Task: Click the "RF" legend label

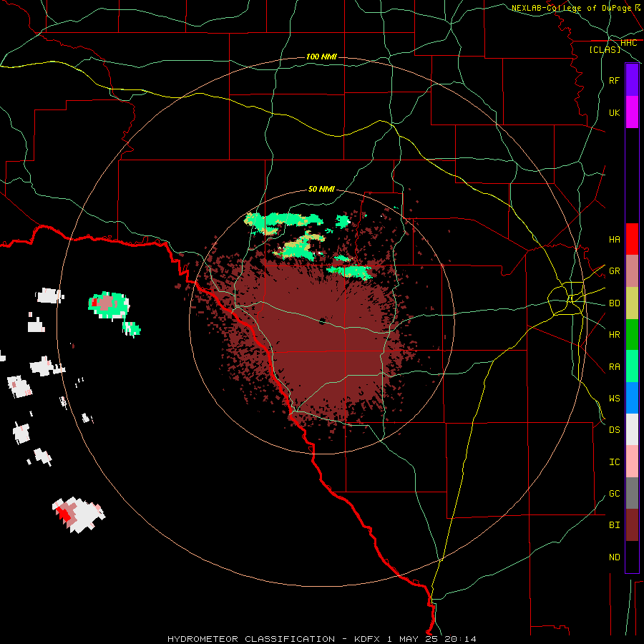Action: [614, 80]
